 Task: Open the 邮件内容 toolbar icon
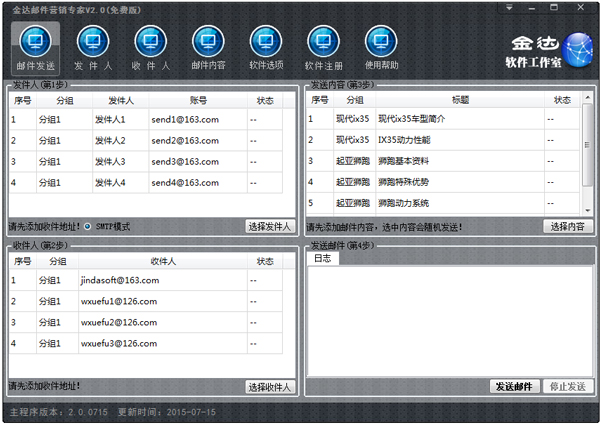click(208, 48)
